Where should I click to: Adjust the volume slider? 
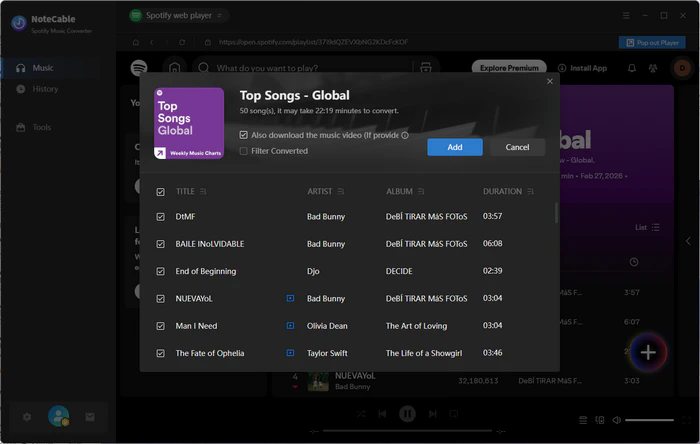tap(649, 420)
